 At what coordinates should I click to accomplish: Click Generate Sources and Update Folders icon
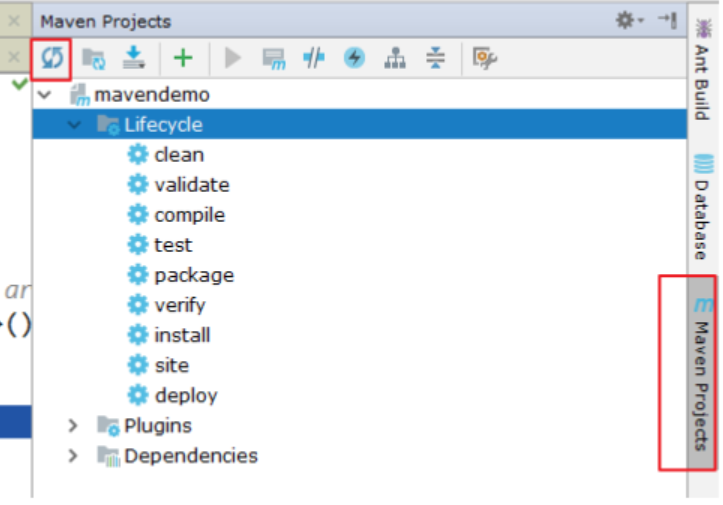tap(94, 59)
